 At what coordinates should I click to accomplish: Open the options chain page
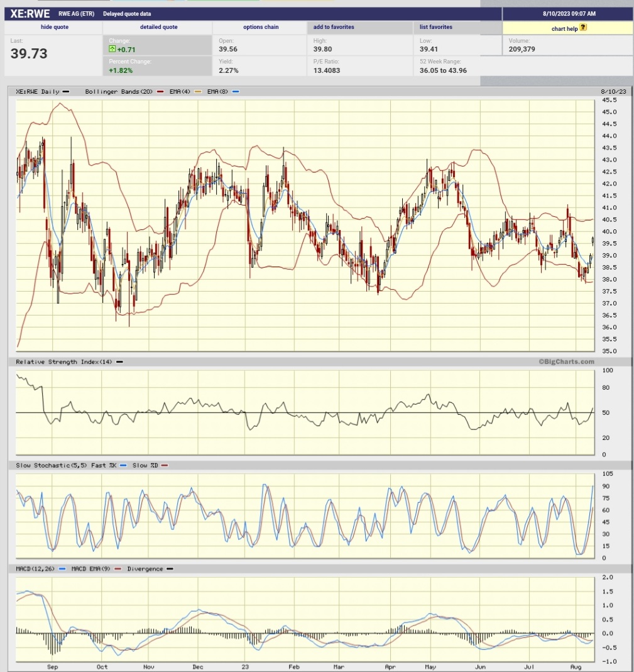261,27
